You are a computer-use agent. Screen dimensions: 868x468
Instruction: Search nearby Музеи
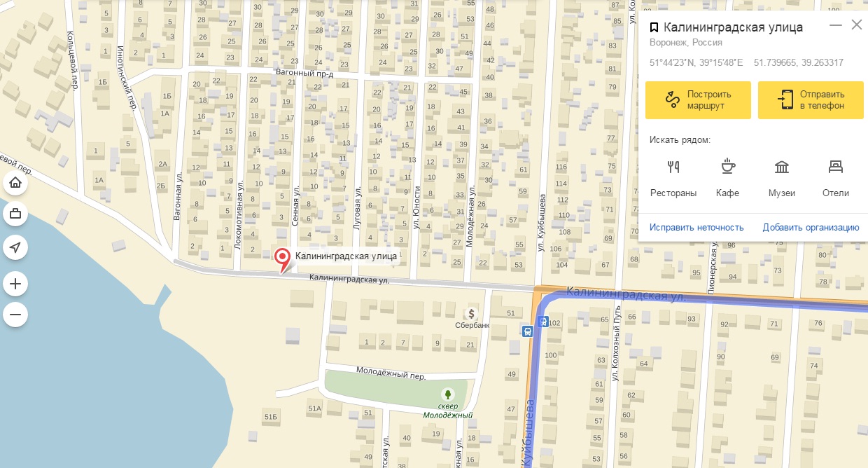pyautogui.click(x=782, y=177)
